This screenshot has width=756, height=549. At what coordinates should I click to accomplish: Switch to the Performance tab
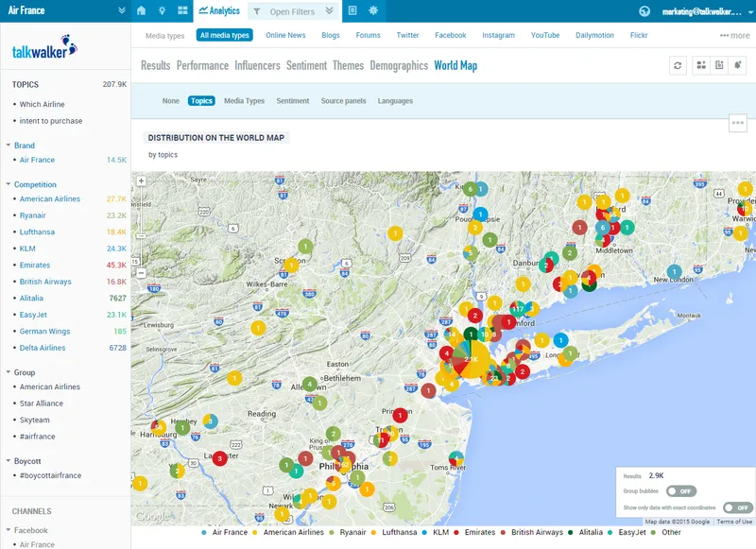pos(202,65)
